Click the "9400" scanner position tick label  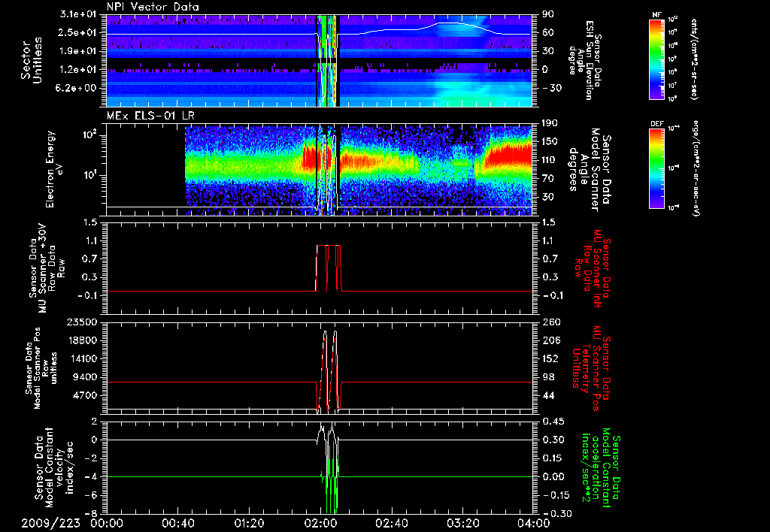(86, 377)
